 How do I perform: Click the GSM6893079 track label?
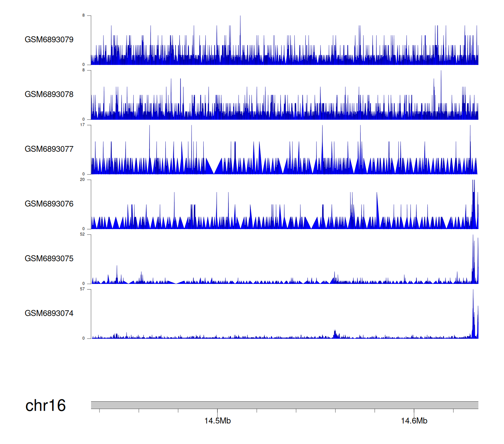coord(49,40)
